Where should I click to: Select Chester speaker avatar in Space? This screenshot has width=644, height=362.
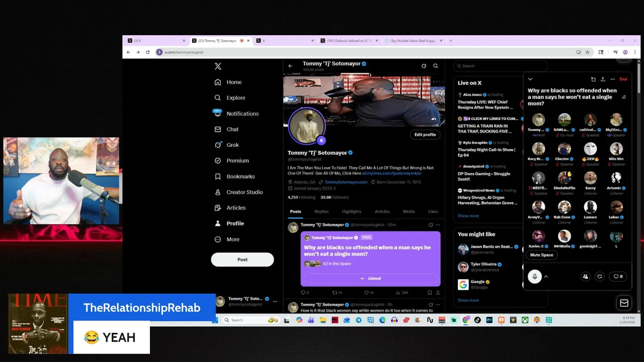pos(565,149)
